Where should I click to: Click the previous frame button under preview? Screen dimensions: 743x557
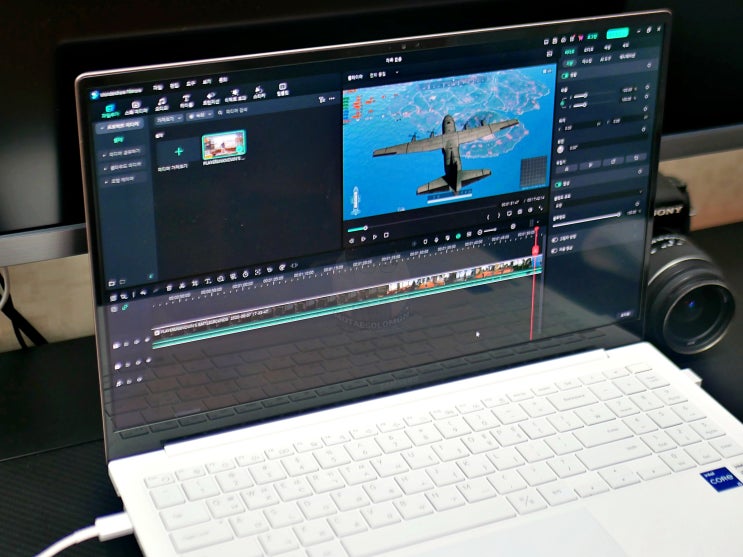pyautogui.click(x=352, y=240)
